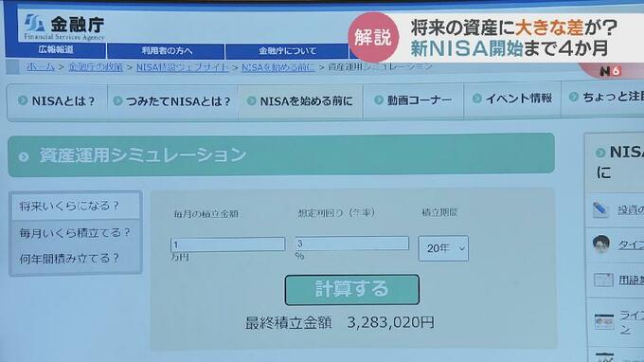Select the 金融庁について tab
The height and width of the screenshot is (362, 644).
(287, 51)
